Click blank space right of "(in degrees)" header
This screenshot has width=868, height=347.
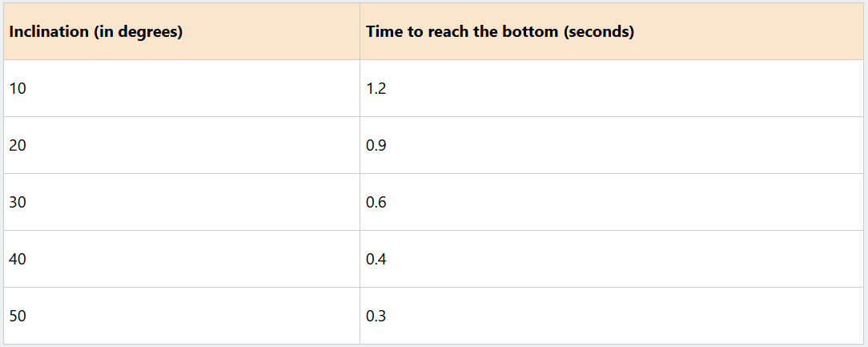click(x=272, y=32)
